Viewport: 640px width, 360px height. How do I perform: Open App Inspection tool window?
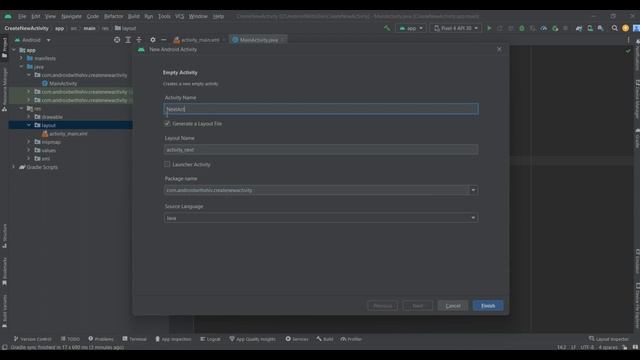[x=173, y=339]
